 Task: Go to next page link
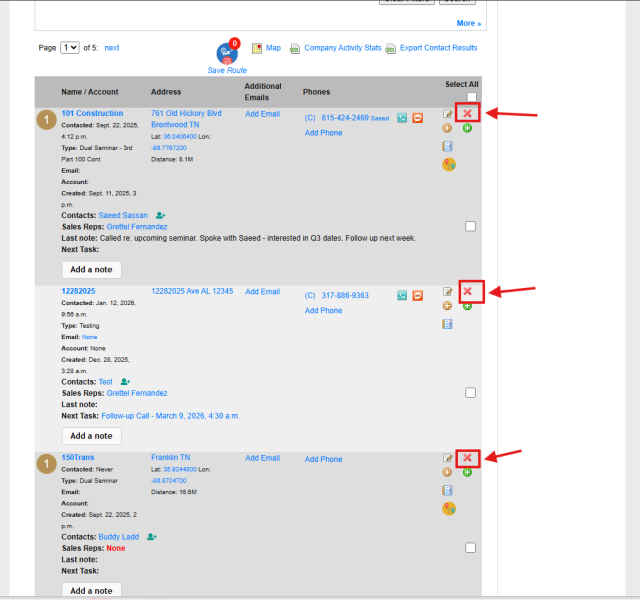point(111,48)
